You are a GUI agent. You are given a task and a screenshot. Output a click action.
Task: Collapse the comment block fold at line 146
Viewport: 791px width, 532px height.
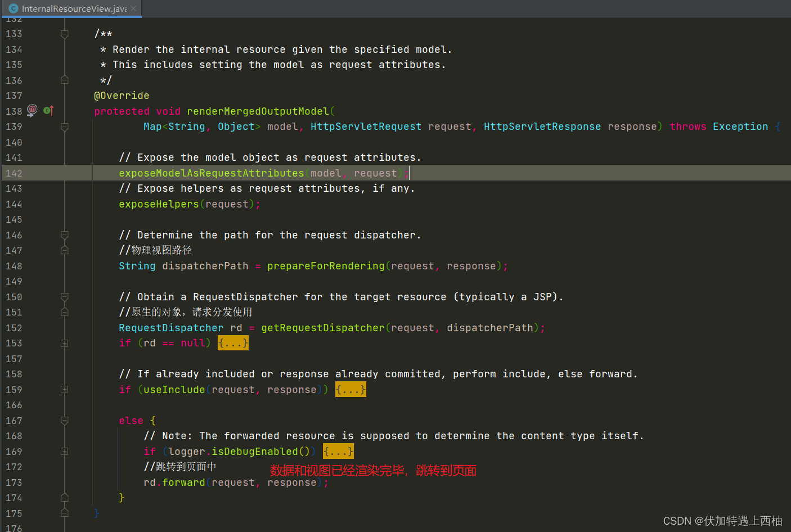[65, 235]
